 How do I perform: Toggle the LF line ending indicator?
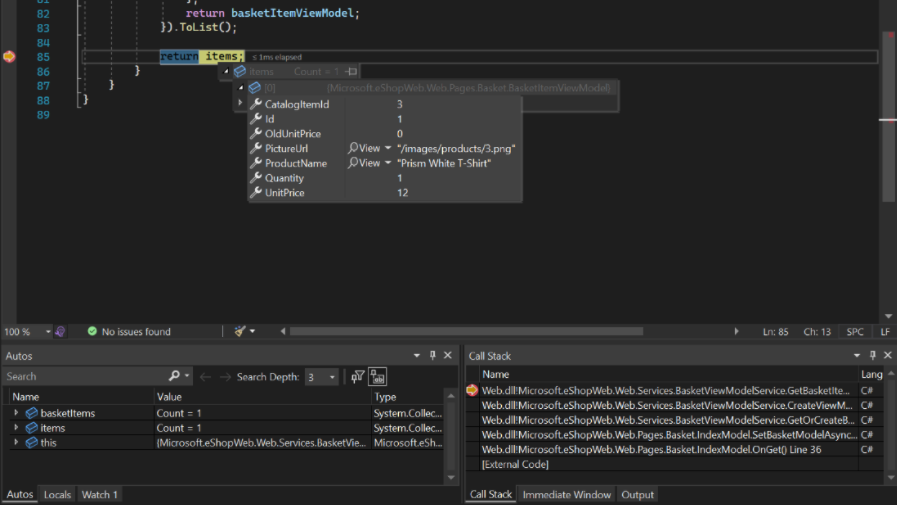(x=885, y=332)
